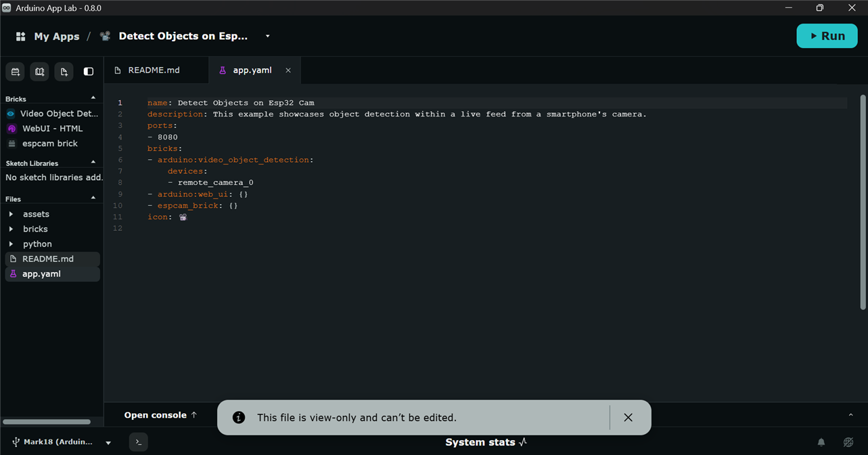The width and height of the screenshot is (868, 455).
Task: Open System stats panel
Action: 486,442
